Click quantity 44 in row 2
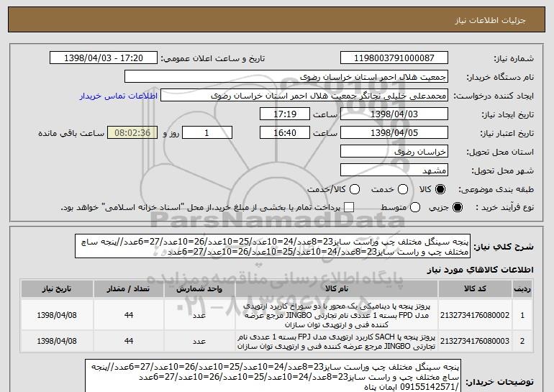554x392 pixels. pyautogui.click(x=129, y=341)
